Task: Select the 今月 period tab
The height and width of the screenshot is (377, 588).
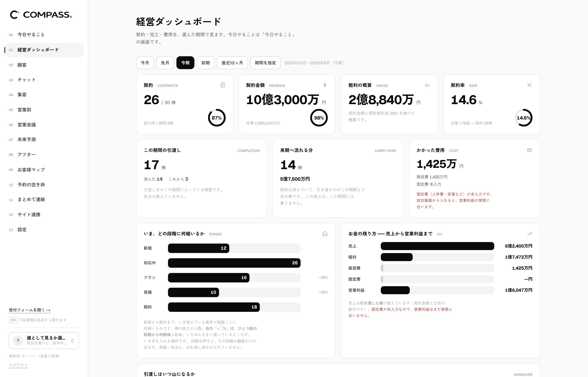Action: (145, 63)
